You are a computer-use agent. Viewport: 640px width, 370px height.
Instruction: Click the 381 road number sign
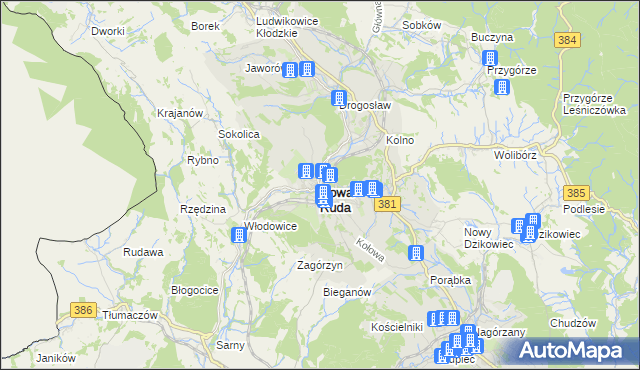tap(387, 204)
